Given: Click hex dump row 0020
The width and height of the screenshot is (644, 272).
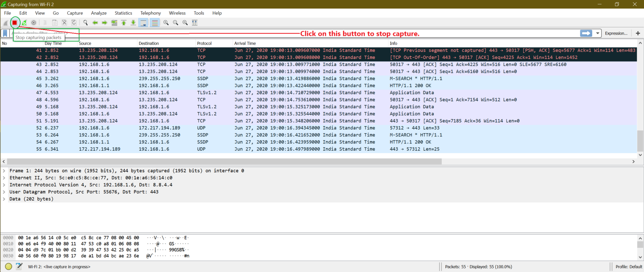Looking at the screenshot, I should coord(96,250).
